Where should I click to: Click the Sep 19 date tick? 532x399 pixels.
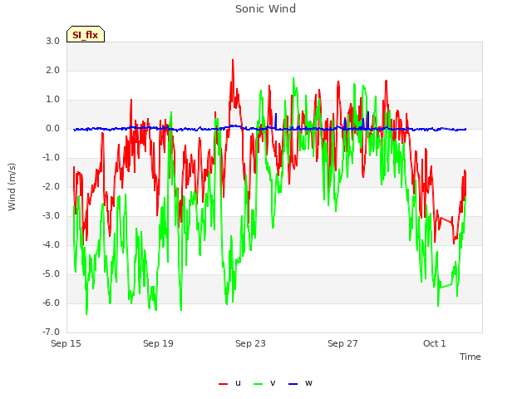pos(158,343)
